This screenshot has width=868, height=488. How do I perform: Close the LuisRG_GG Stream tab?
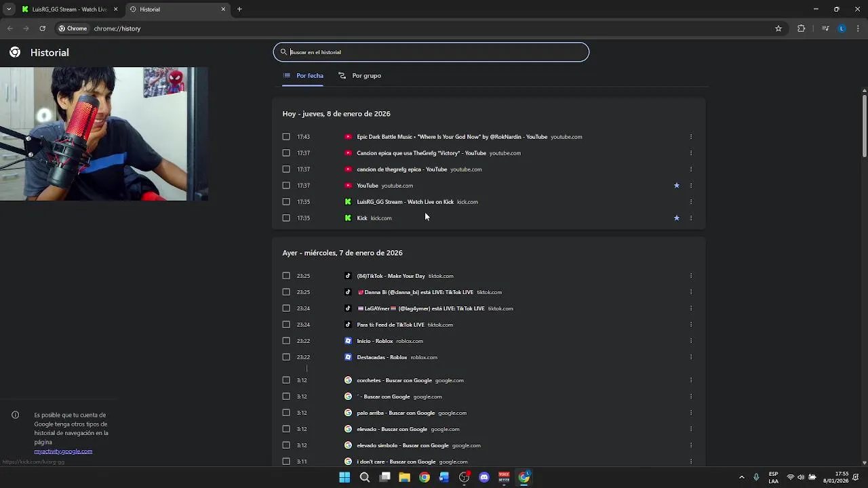(x=115, y=9)
